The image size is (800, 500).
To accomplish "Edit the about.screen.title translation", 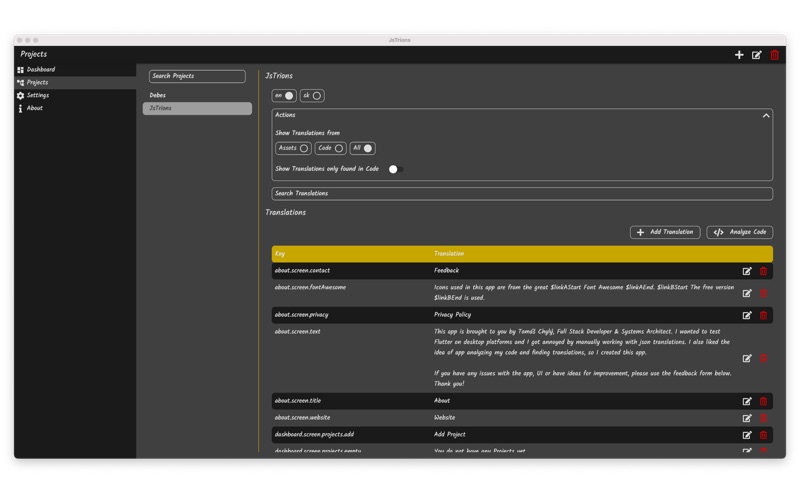I will coord(747,402).
